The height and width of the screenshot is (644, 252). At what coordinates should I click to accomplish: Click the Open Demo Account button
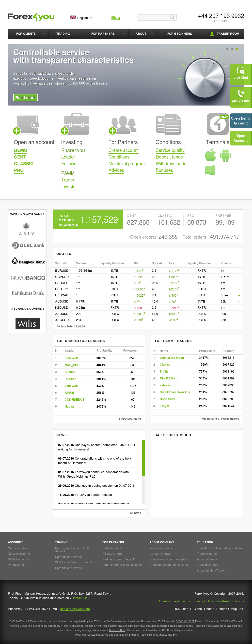pyautogui.click(x=240, y=121)
